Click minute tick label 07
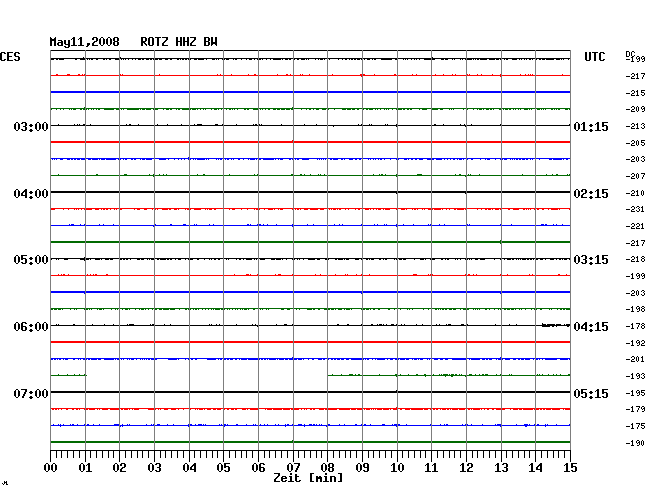The width and height of the screenshot is (650, 494). (x=293, y=468)
